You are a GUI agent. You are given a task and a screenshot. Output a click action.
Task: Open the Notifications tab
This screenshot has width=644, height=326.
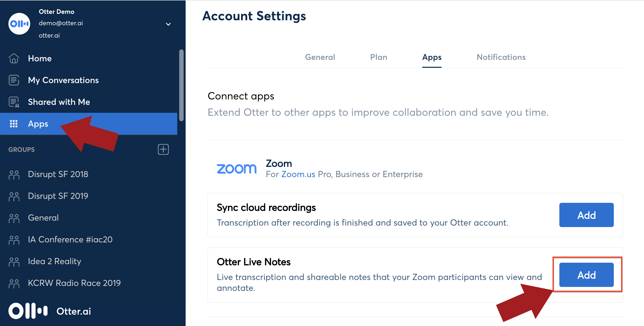click(501, 57)
